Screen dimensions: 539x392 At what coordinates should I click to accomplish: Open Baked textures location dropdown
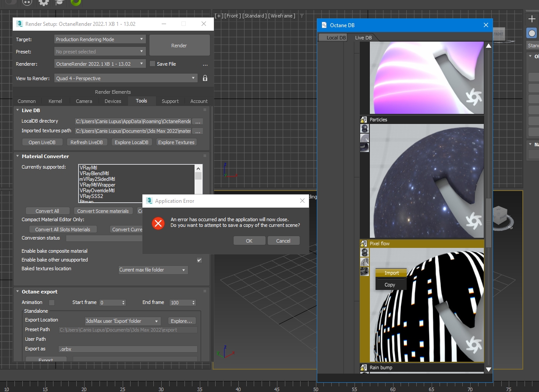pyautogui.click(x=153, y=270)
